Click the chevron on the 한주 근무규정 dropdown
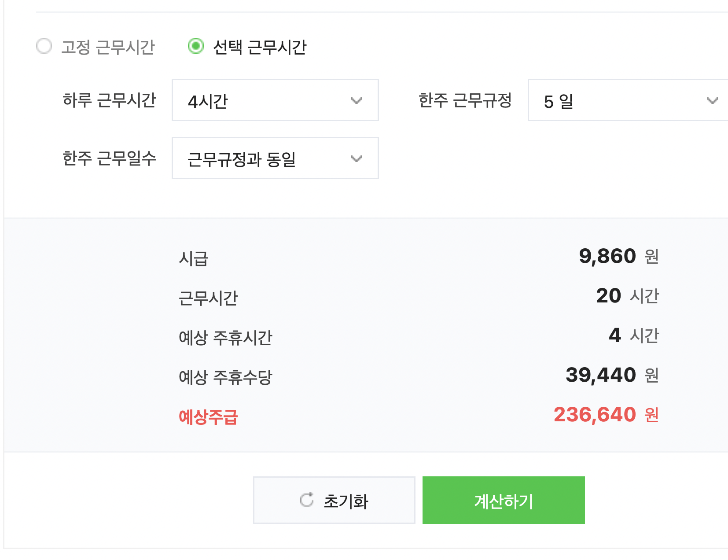The image size is (728, 560). coord(713,100)
